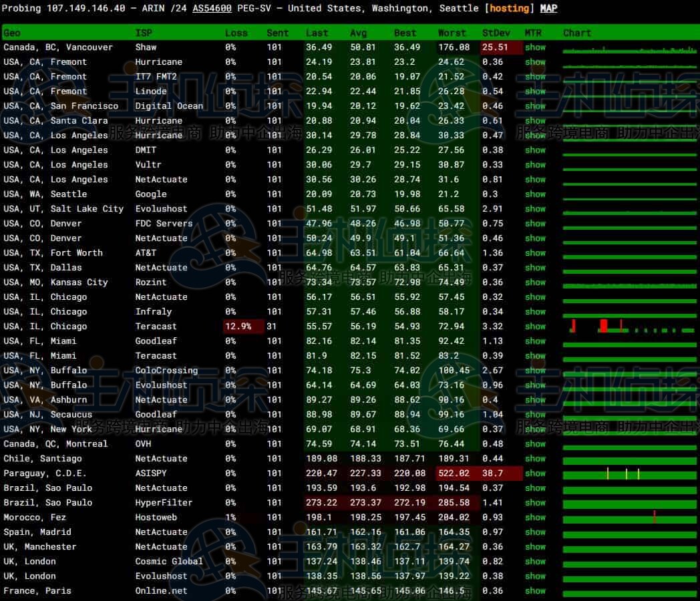Viewport: 700px width, 601px height.
Task: Click the AS54600 network link
Action: coord(212,9)
